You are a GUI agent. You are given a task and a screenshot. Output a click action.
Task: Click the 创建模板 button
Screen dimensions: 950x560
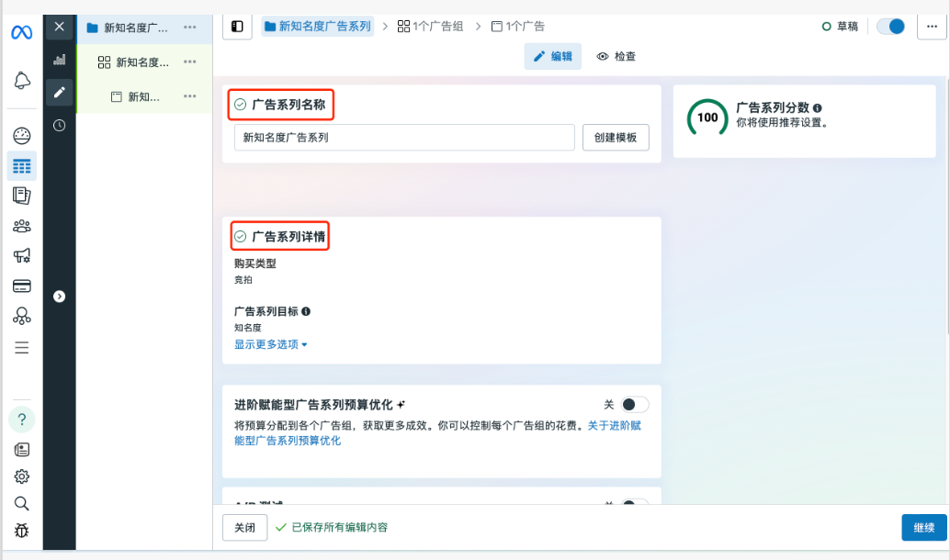(x=616, y=138)
